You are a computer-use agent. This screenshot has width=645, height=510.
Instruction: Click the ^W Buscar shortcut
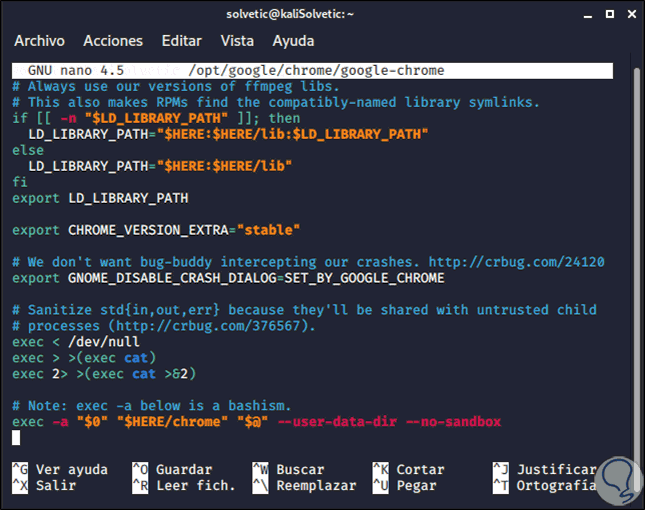(x=288, y=469)
